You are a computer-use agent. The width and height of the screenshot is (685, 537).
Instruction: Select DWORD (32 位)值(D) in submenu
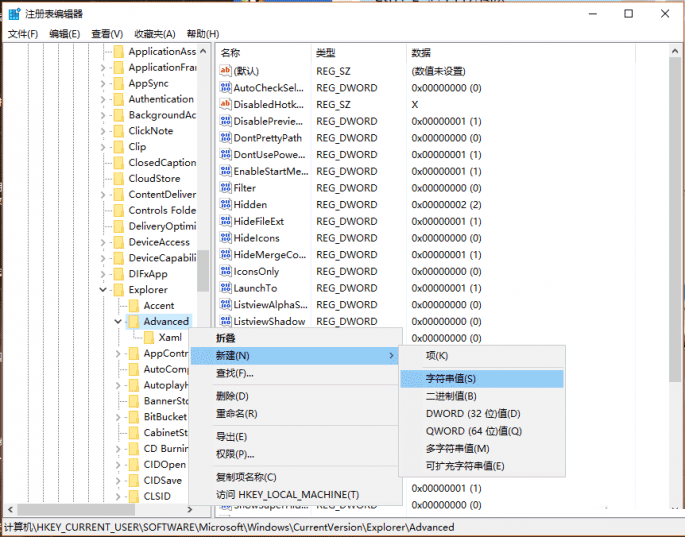coord(472,413)
